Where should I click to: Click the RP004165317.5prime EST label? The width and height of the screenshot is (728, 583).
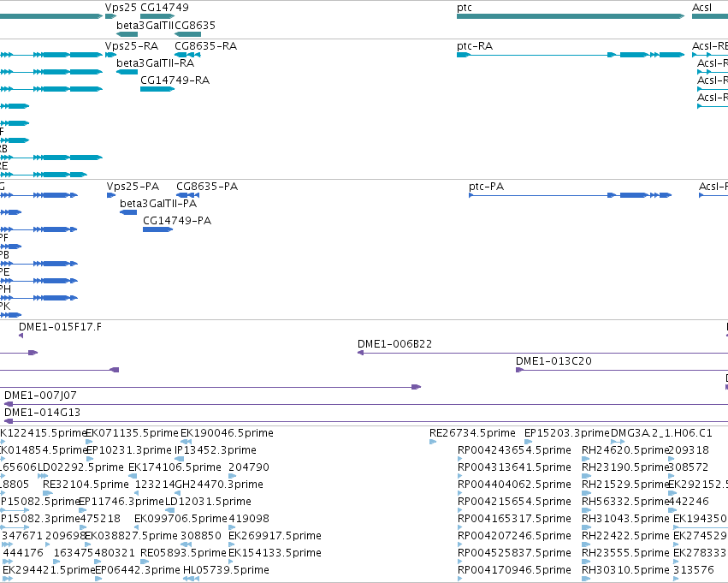point(514,519)
